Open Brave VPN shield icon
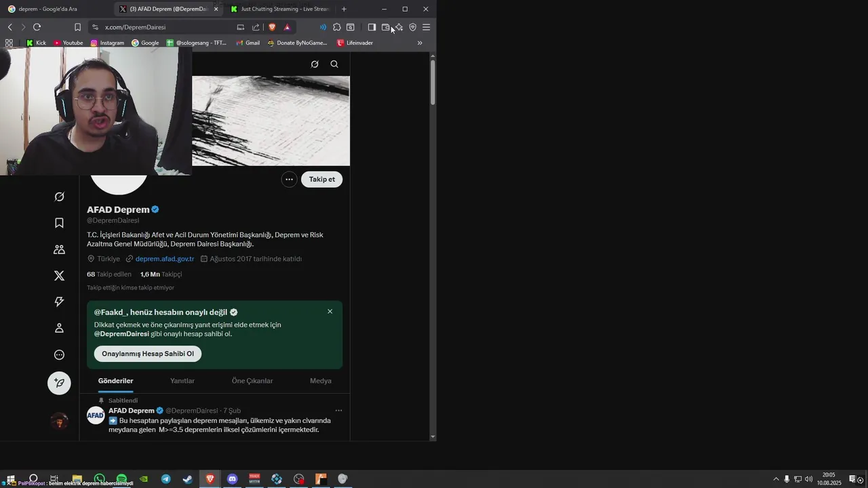The image size is (868, 488). (412, 27)
